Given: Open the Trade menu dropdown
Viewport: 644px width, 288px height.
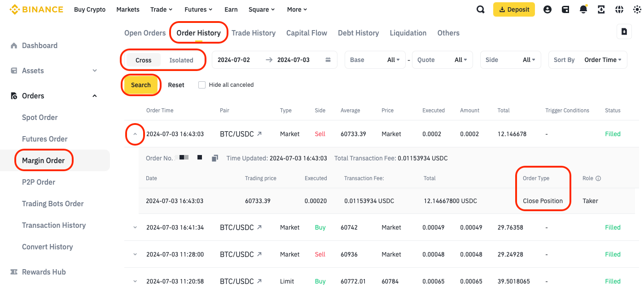Looking at the screenshot, I should pos(162,9).
